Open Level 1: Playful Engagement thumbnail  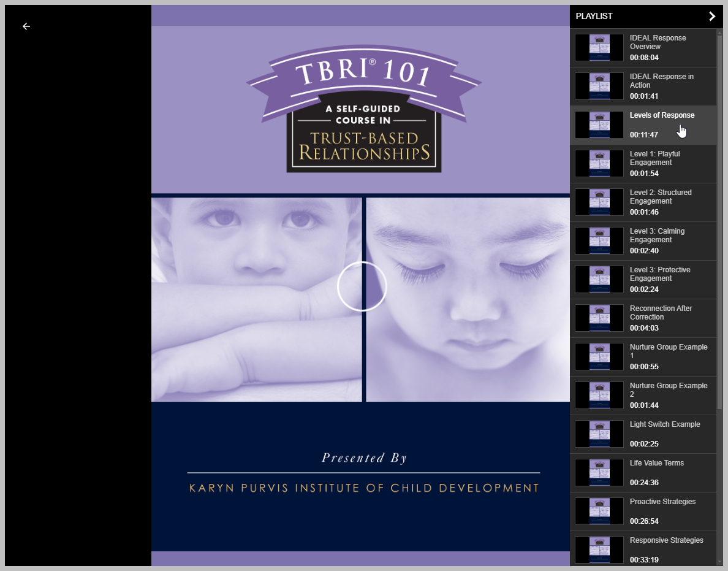pyautogui.click(x=599, y=164)
